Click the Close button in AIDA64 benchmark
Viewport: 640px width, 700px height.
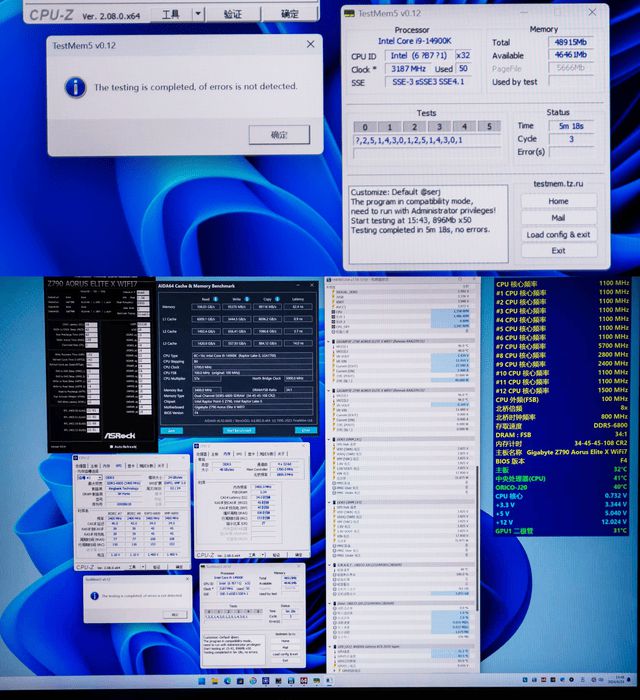[306, 430]
